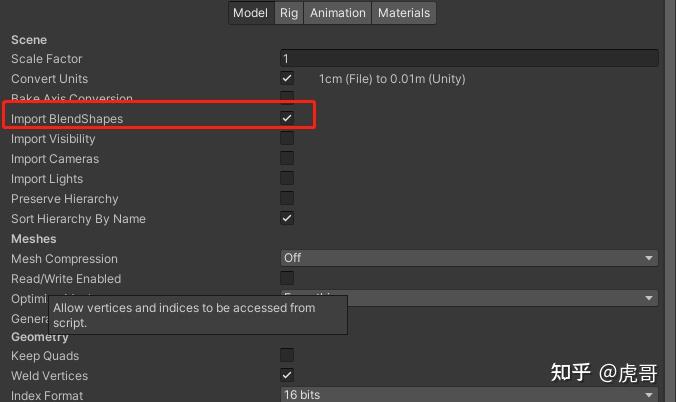Open the Materials tab
Screen dimensions: 676x402
[404, 13]
